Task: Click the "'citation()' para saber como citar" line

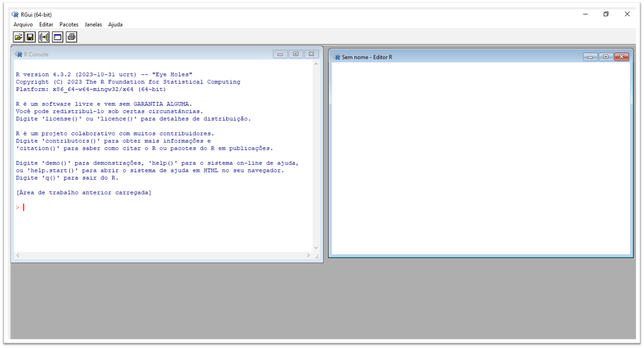Action: pyautogui.click(x=144, y=148)
